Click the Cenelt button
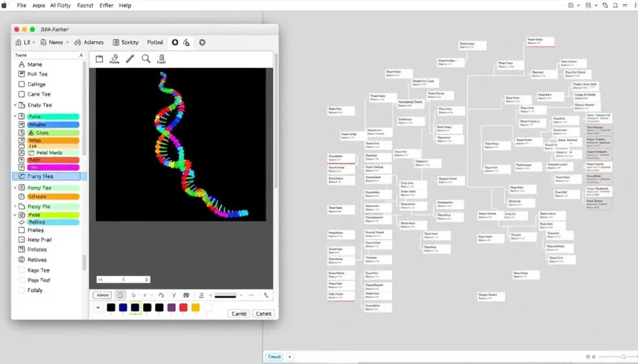Screen dimensions: 638x364 [264, 314]
